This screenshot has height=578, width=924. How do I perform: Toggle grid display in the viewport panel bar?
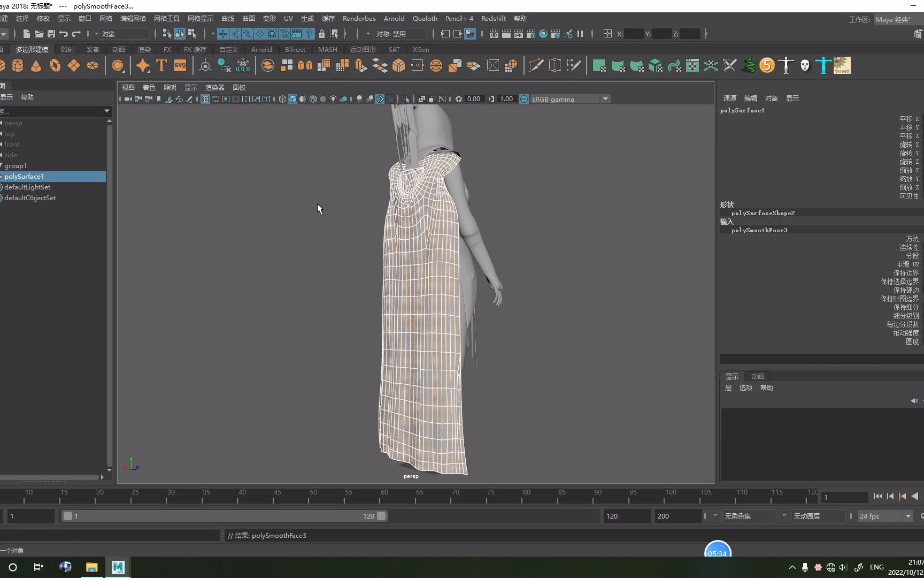(x=205, y=99)
